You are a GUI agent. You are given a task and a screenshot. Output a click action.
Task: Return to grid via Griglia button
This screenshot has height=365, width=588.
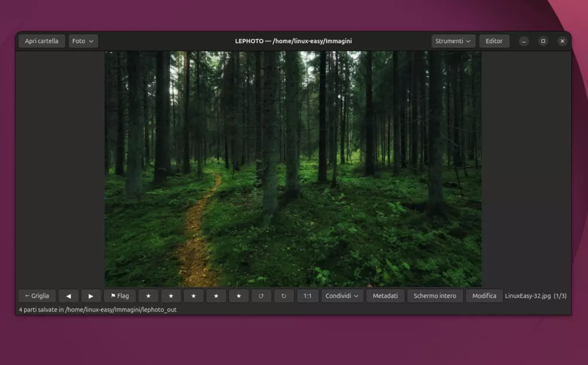(37, 296)
